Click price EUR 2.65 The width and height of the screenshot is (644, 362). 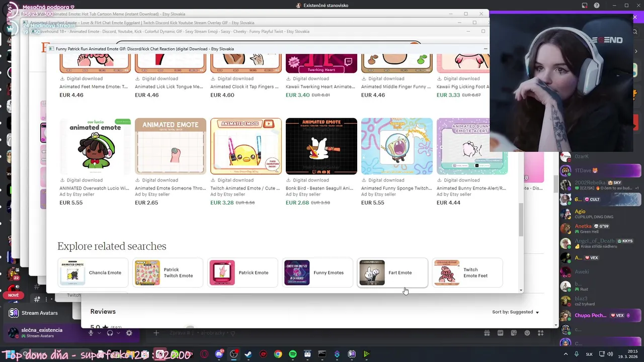(x=146, y=203)
